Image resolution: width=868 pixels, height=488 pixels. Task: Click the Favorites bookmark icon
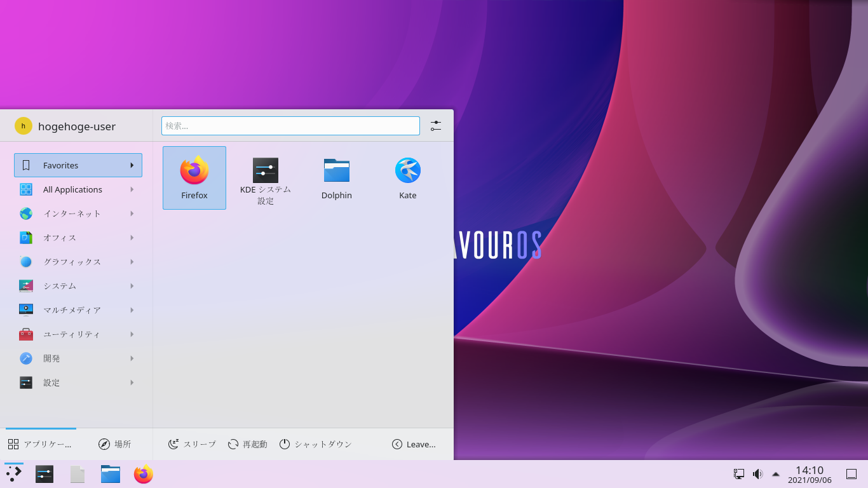[26, 165]
